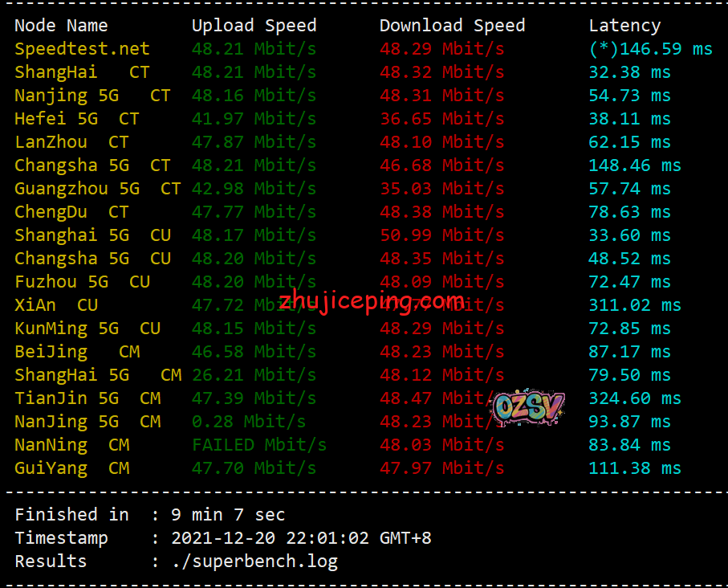Select the 0.28 Mbit/s upload value

pos(248,422)
